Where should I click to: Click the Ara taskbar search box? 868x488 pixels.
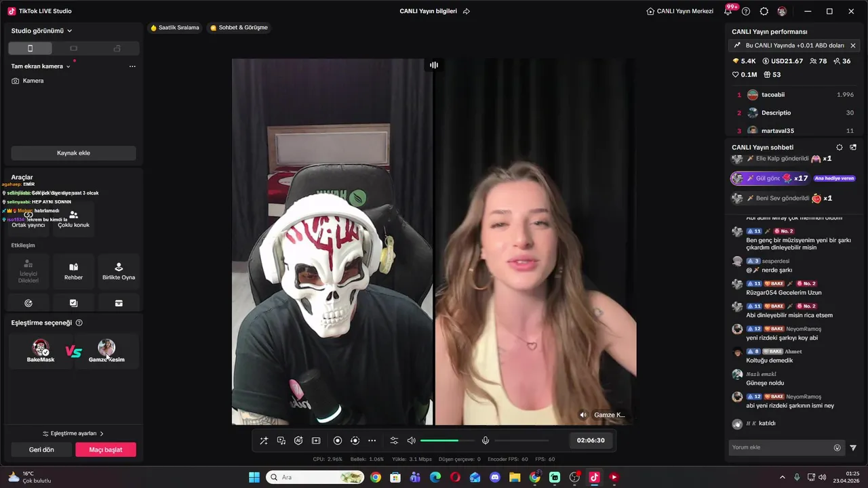pyautogui.click(x=315, y=477)
